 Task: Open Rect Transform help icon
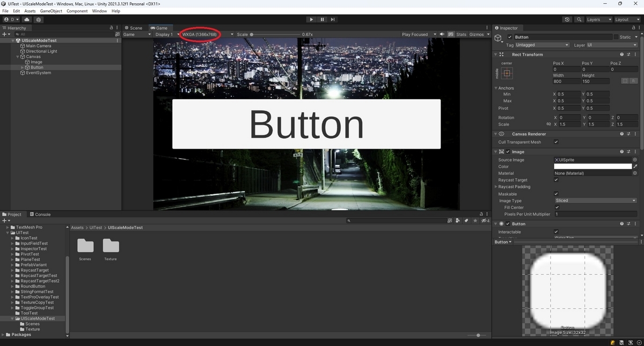[622, 54]
